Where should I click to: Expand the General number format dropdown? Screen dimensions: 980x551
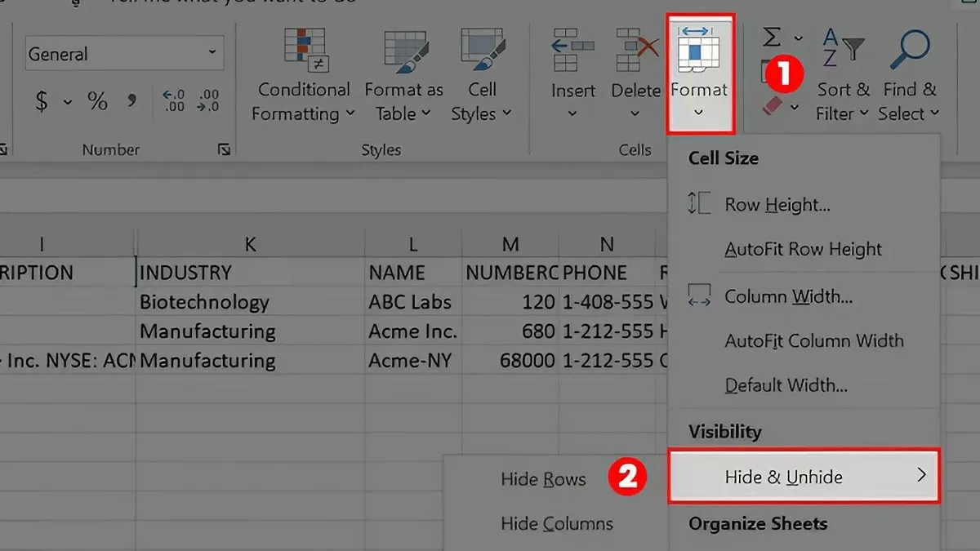[212, 54]
